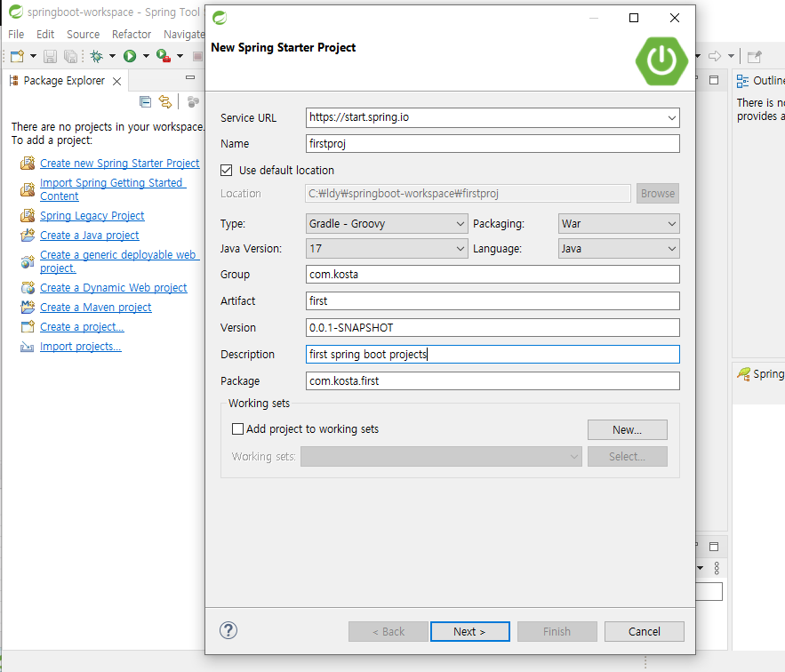Click Create new Spring Starter Project link
This screenshot has height=672, width=785.
(x=120, y=164)
